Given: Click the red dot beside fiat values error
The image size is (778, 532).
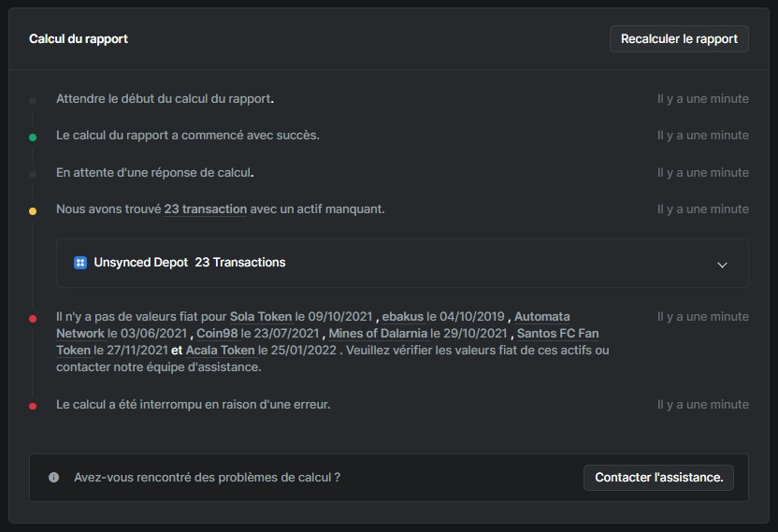Looking at the screenshot, I should coord(33,319).
